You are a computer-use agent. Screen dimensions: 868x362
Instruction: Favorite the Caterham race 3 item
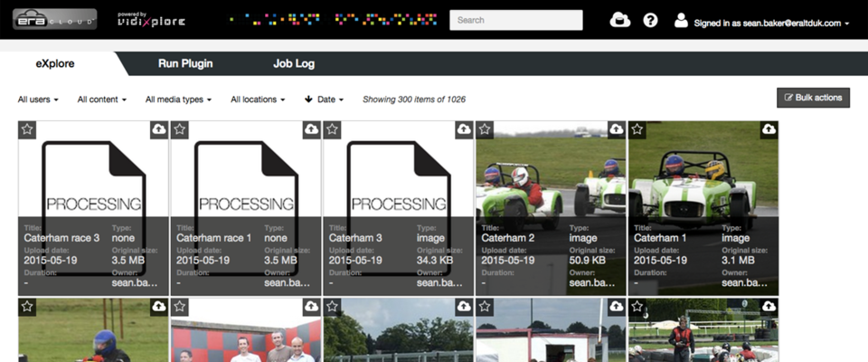[27, 129]
